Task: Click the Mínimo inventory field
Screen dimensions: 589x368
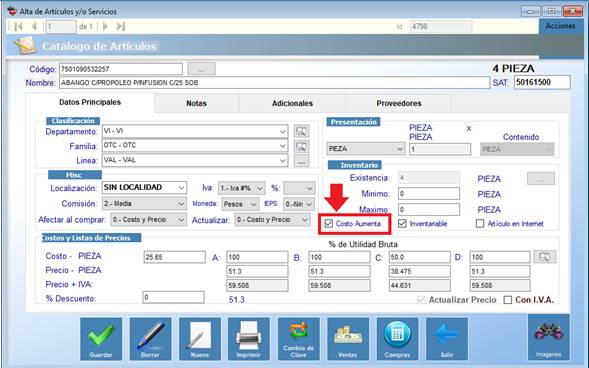Action: tap(429, 194)
